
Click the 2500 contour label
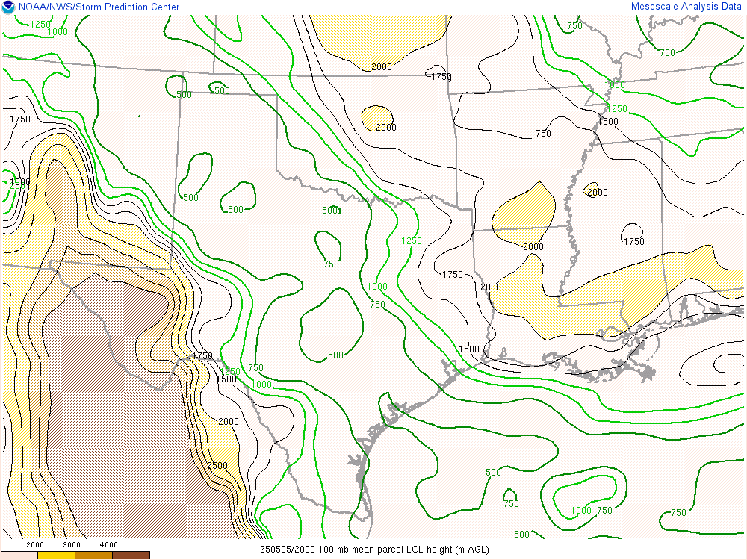point(217,465)
